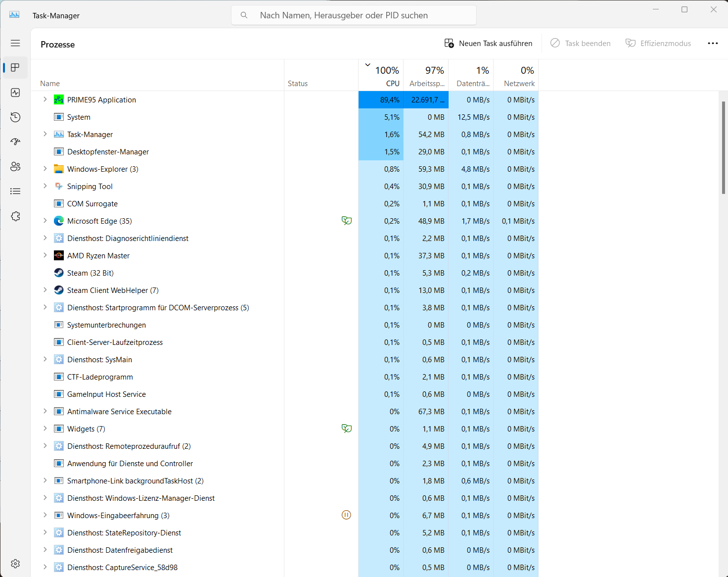Sort by the CPU column header
Image resolution: width=728 pixels, height=577 pixels.
[x=381, y=75]
